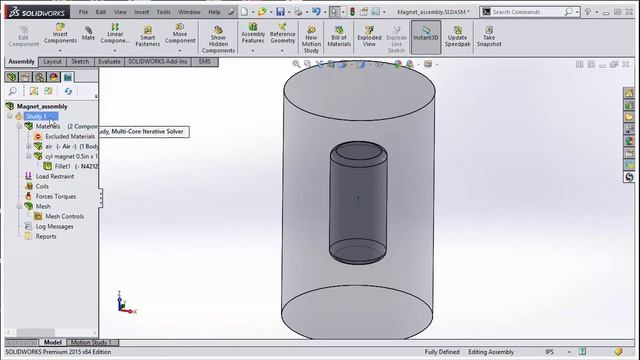Collapse the Study 1 tree node
This screenshot has height=360, width=640.
tap(10, 117)
